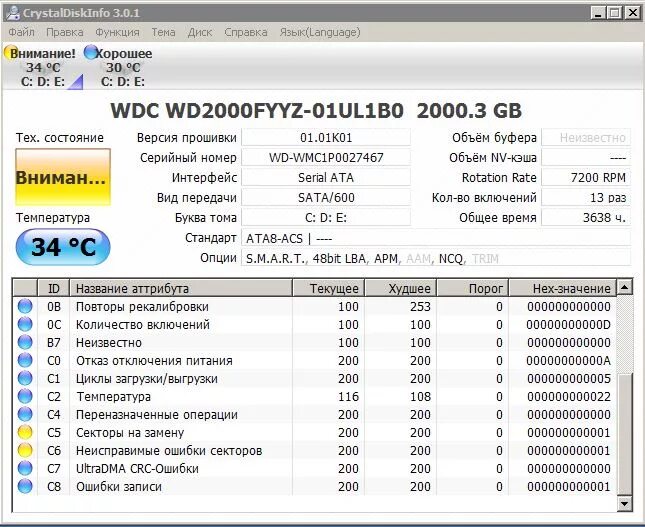Screen dimensions: 645x527
Task: Click blue status icon for attribute C7
Action: 25,469
